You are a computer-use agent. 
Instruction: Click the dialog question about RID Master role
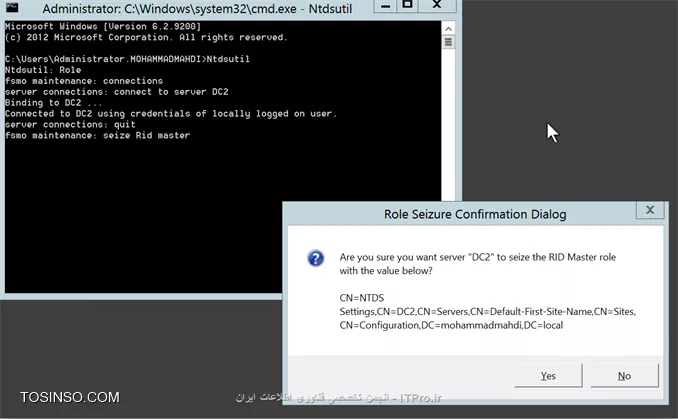pyautogui.click(x=478, y=264)
